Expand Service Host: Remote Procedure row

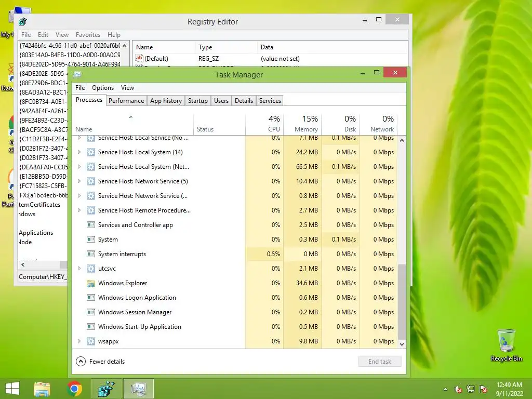click(x=79, y=210)
